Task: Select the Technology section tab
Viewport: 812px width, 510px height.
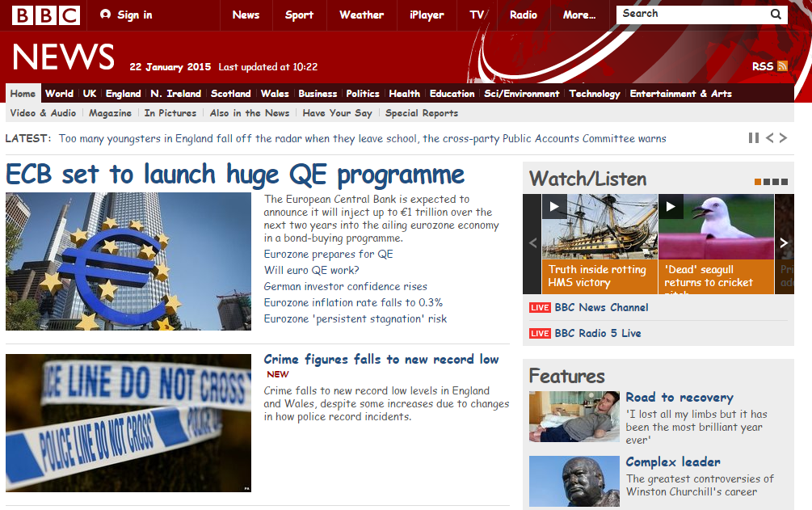Action: pos(595,94)
